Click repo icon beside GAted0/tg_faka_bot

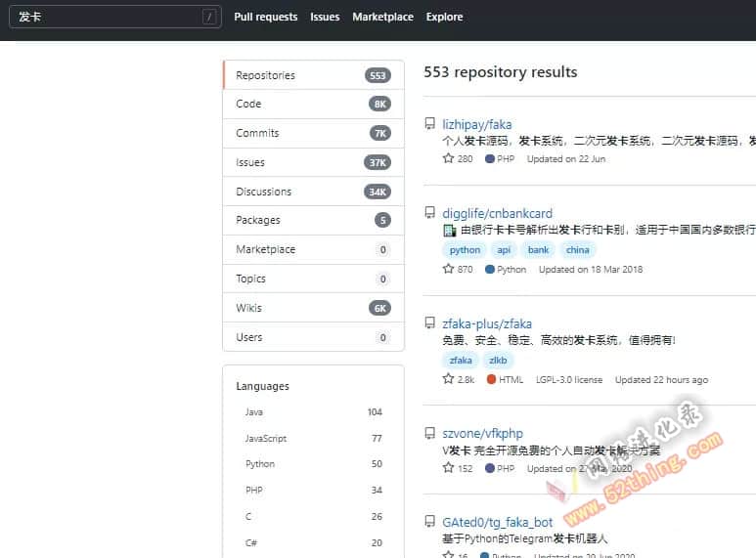click(x=429, y=522)
